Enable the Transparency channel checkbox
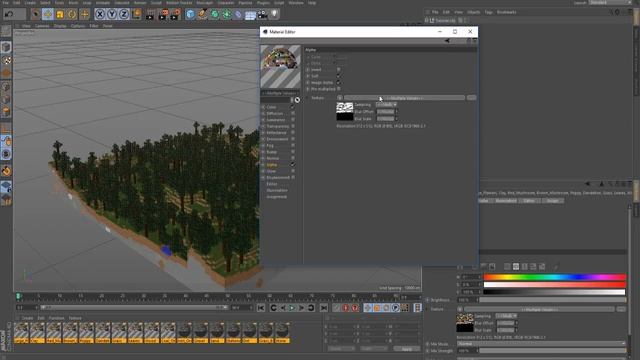The width and height of the screenshot is (640, 360). (293, 126)
